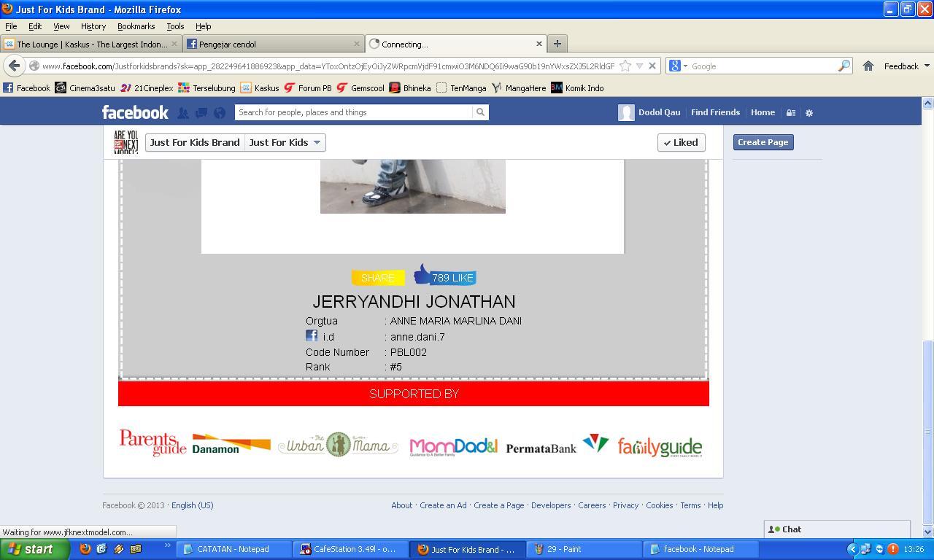Viewport: 934px width, 560px height.
Task: Open Facebook privacy shortcuts lock icon
Action: tap(790, 112)
